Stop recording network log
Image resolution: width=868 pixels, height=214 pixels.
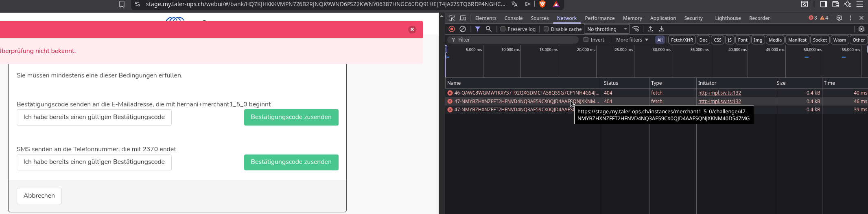[452, 29]
